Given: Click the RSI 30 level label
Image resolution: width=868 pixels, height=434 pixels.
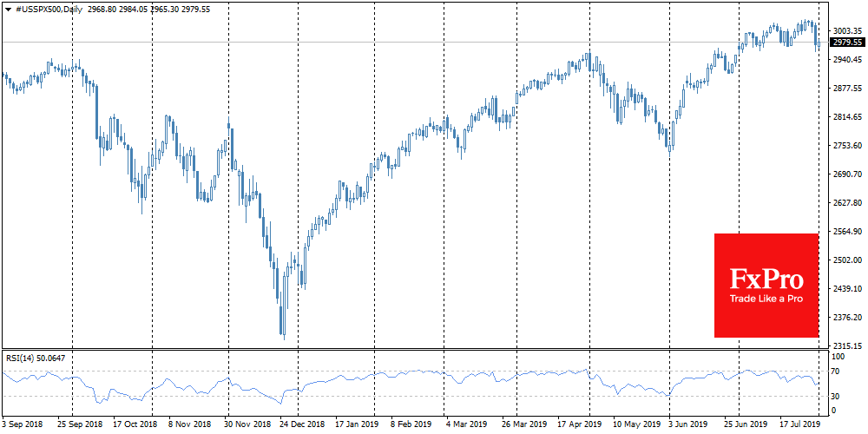Looking at the screenshot, I should click(837, 396).
